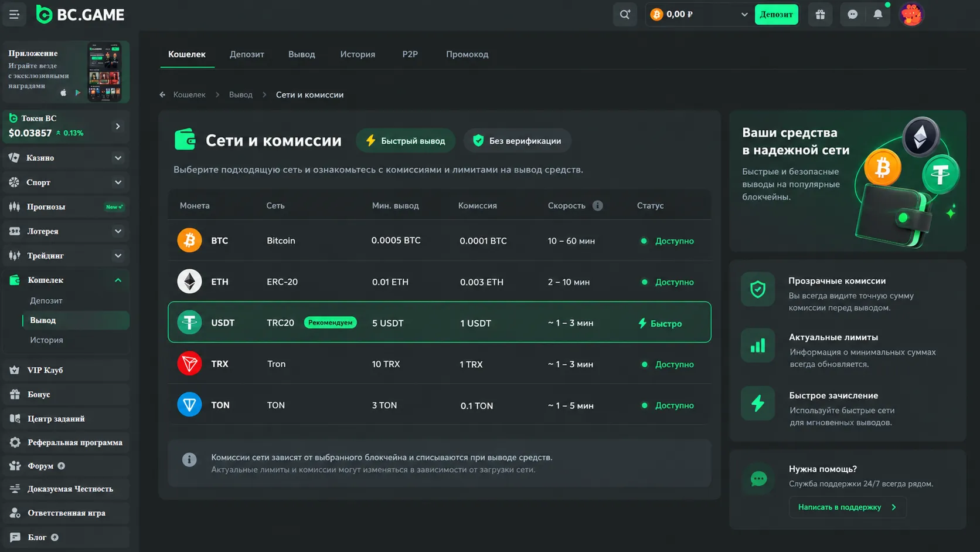Click the Приложение app promo thumbnail
Screen dimensions: 980x552
tap(104, 72)
